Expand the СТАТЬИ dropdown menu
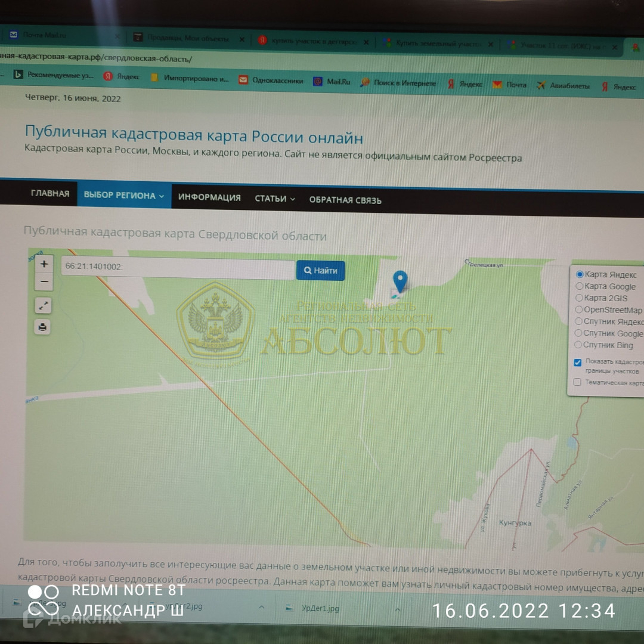The image size is (644, 644). click(x=274, y=199)
